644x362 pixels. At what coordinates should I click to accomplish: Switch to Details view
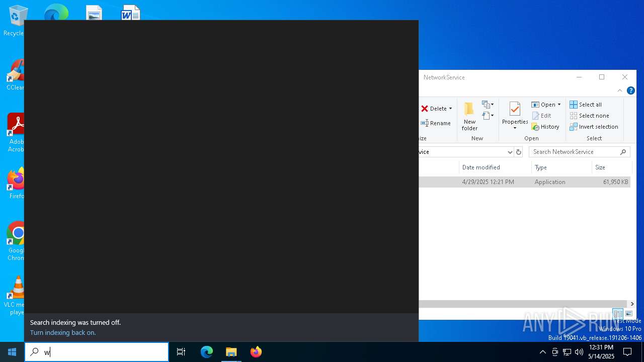pyautogui.click(x=618, y=314)
